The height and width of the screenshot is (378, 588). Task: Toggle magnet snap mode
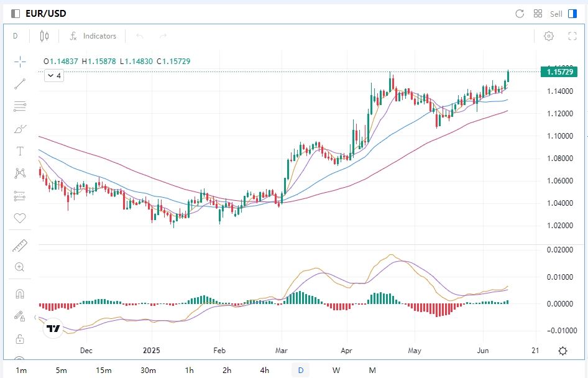click(x=20, y=293)
